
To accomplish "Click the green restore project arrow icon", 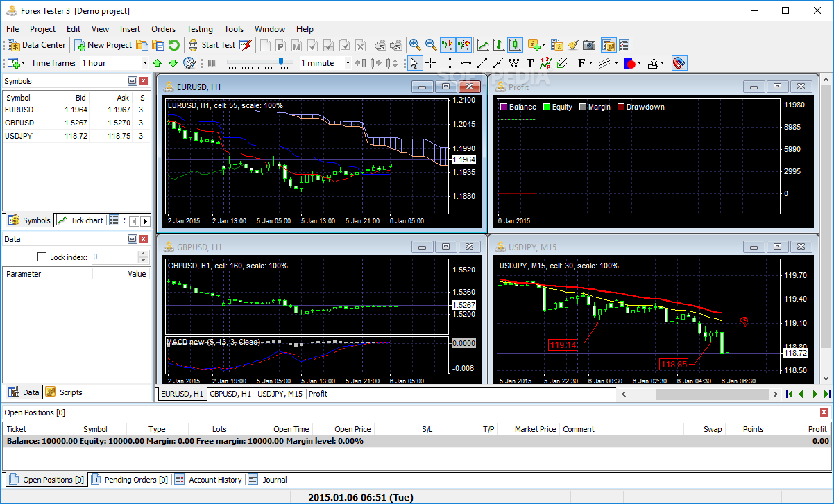I will point(173,45).
